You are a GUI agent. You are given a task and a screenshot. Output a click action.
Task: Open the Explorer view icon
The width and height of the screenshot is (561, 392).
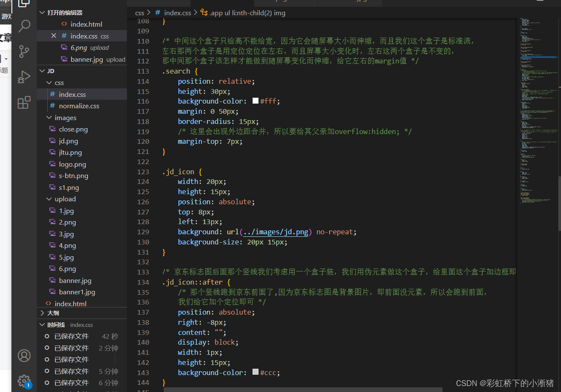(24, 3)
